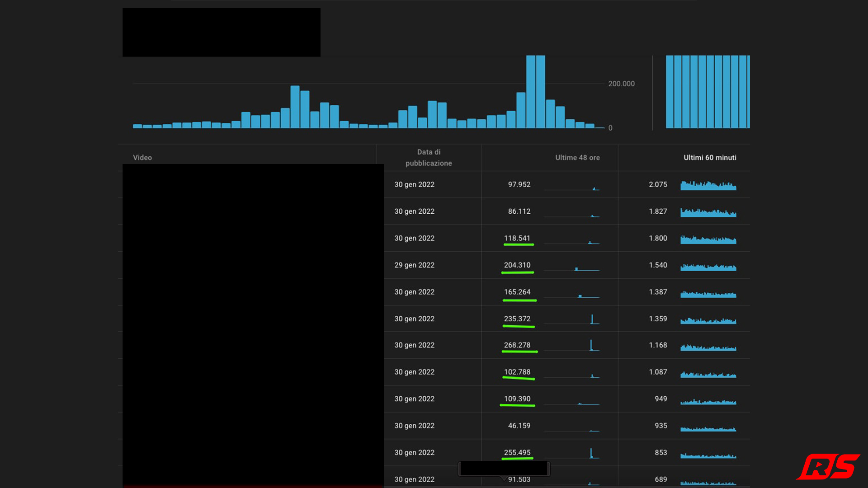
Task: Click the 97.952 views value
Action: click(x=519, y=184)
